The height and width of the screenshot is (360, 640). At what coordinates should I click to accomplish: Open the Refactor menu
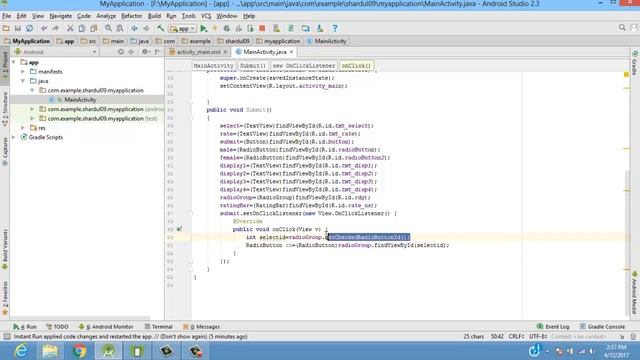point(131,16)
